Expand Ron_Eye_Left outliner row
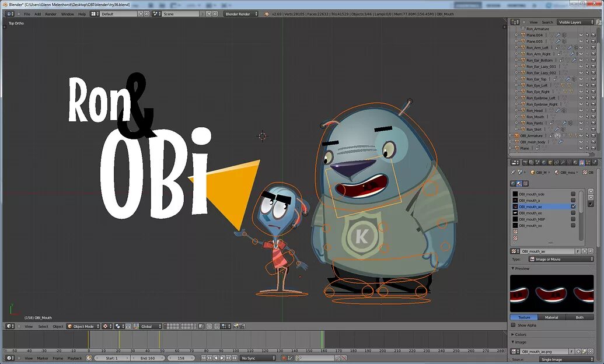 pos(516,86)
